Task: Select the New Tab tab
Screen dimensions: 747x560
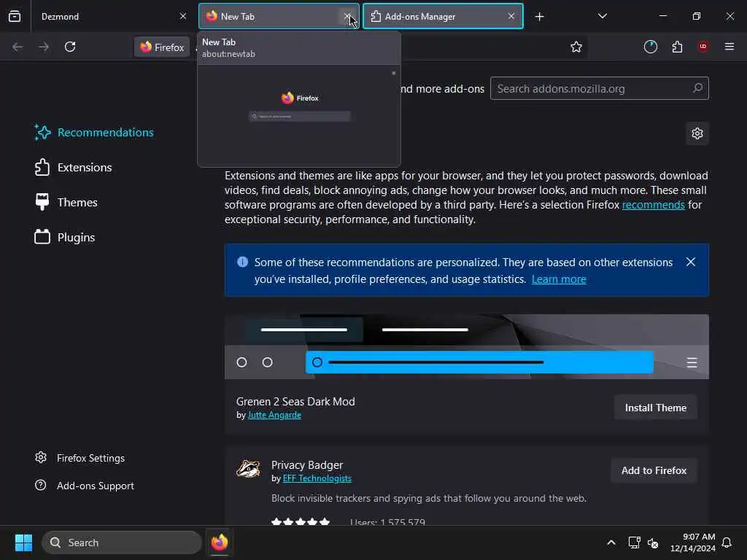Action: point(279,16)
